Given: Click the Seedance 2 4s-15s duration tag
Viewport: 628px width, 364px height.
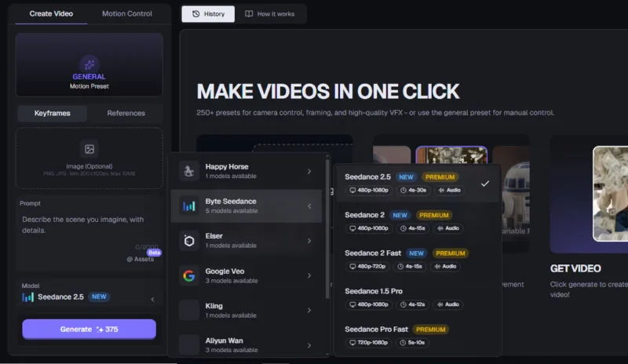Looking at the screenshot, I should pyautogui.click(x=412, y=228).
